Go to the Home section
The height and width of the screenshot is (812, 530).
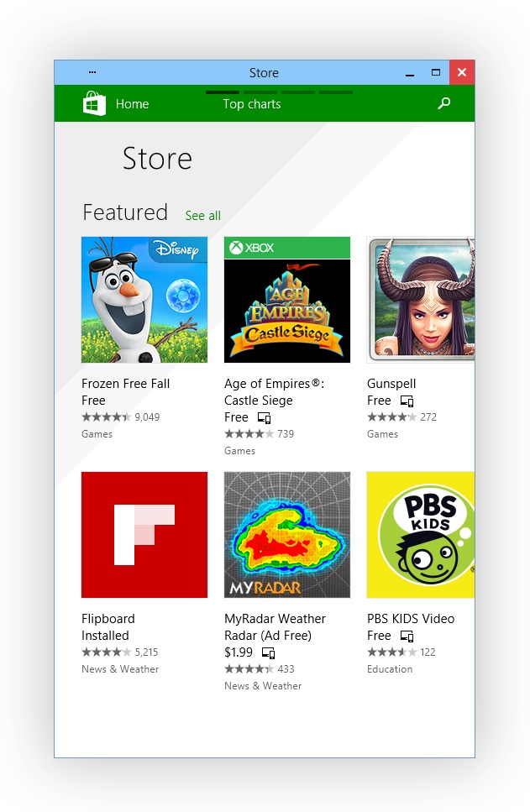click(132, 104)
